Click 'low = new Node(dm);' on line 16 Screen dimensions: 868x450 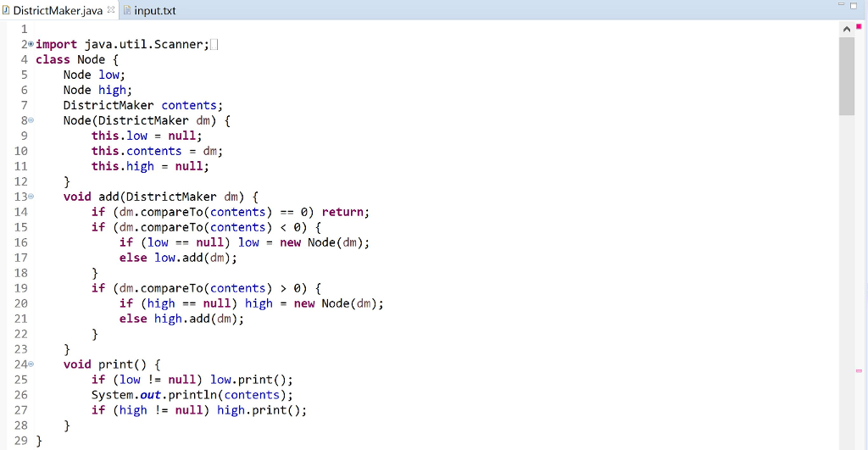click(x=304, y=242)
